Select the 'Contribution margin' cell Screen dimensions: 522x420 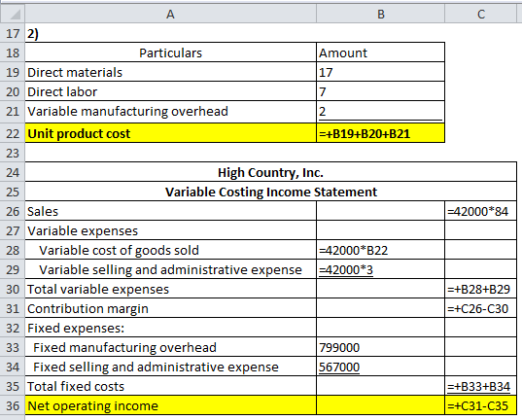170,308
